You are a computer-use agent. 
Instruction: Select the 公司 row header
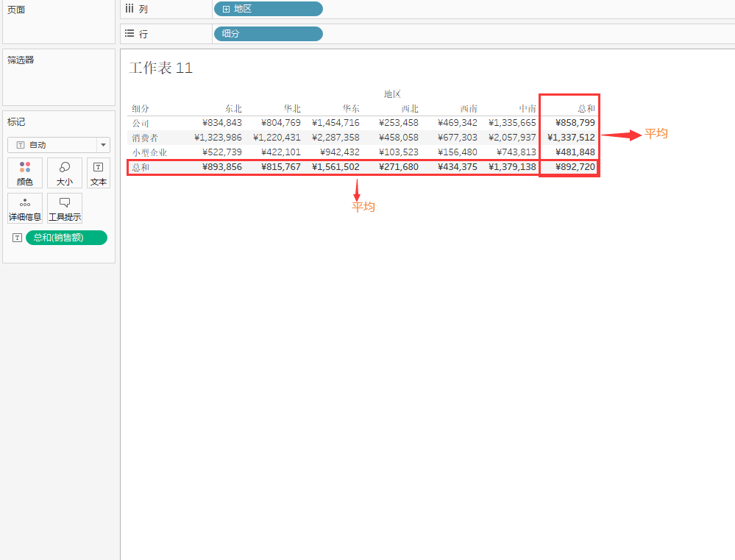[x=140, y=124]
